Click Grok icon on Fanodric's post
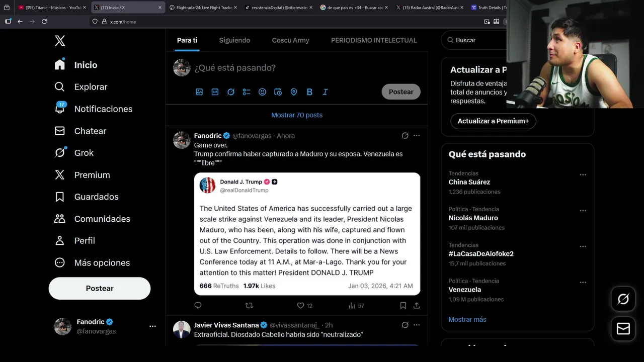Image resolution: width=644 pixels, height=362 pixels. 405,136
